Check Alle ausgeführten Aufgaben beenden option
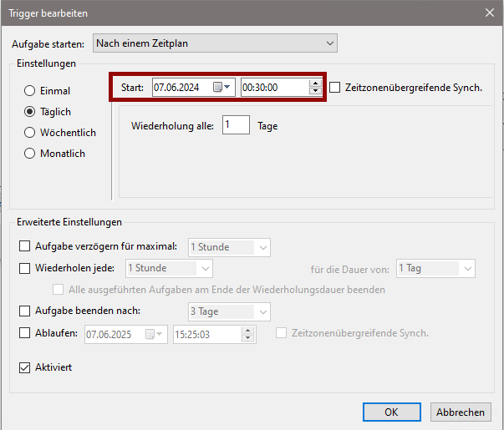Image resolution: width=504 pixels, height=430 pixels. point(59,290)
